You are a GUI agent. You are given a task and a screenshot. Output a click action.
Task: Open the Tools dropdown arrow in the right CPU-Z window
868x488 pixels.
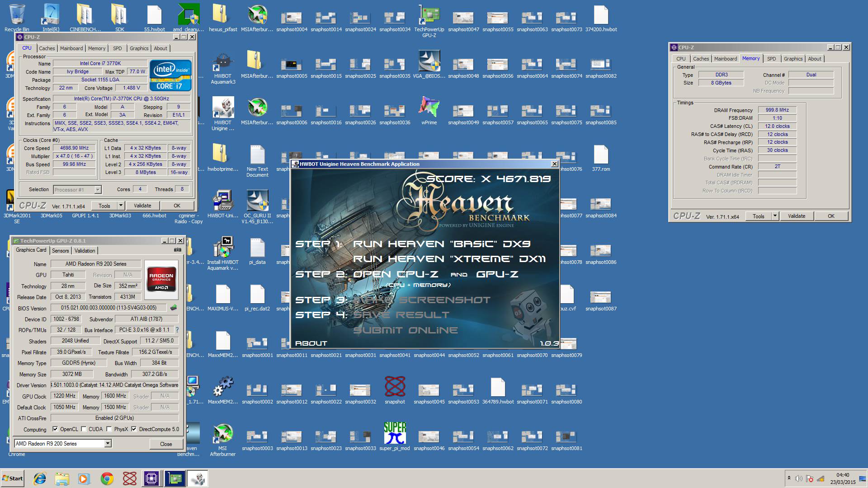tap(775, 216)
